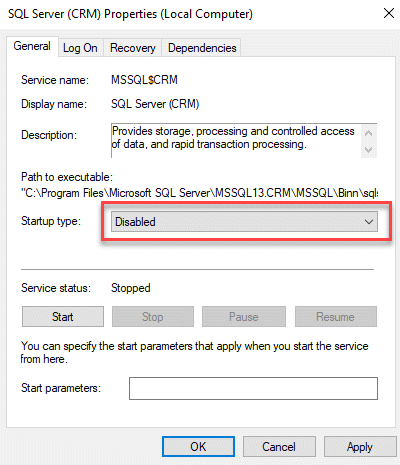Click the greyed-out Stop button

click(153, 317)
